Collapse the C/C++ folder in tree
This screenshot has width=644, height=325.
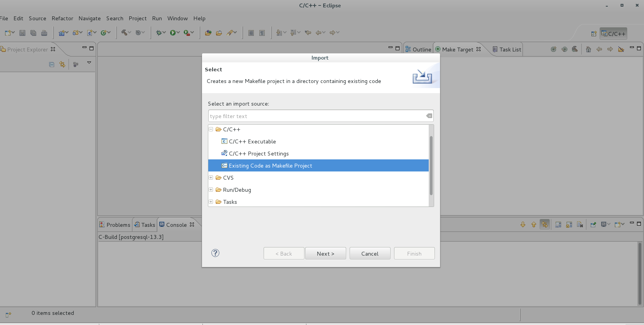click(x=211, y=129)
